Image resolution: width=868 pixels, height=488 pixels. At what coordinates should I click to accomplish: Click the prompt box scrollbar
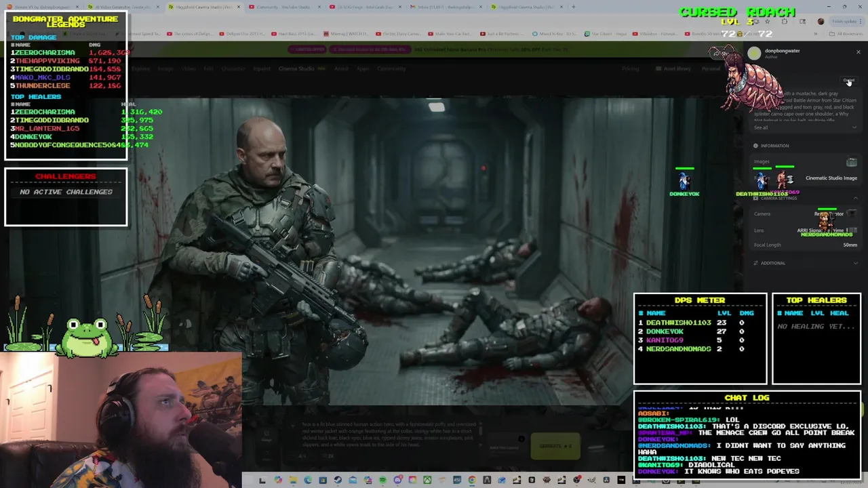click(x=480, y=430)
